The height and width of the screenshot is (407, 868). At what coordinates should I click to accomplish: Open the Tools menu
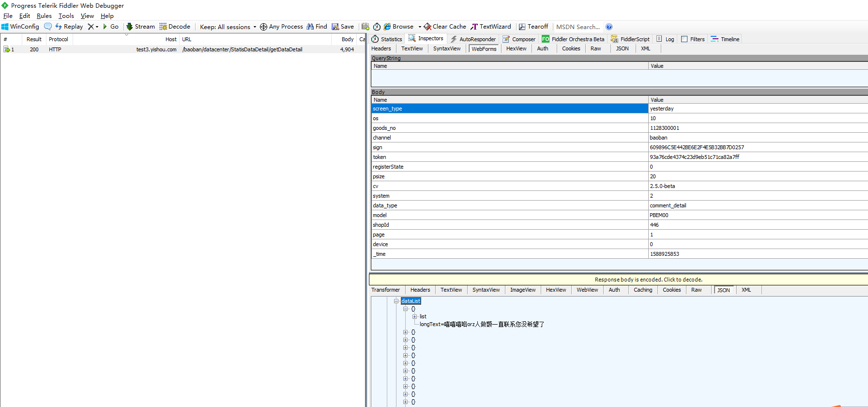[x=66, y=16]
